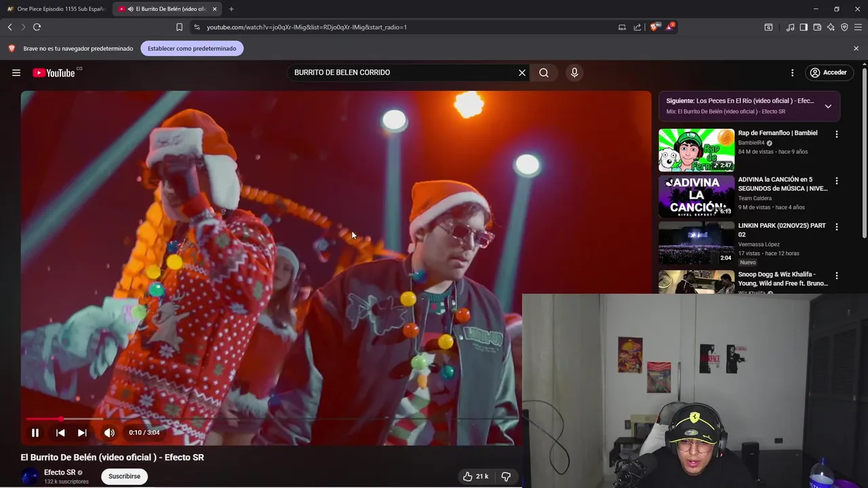Skip to the next video
Image resolution: width=868 pixels, height=488 pixels.
82,432
